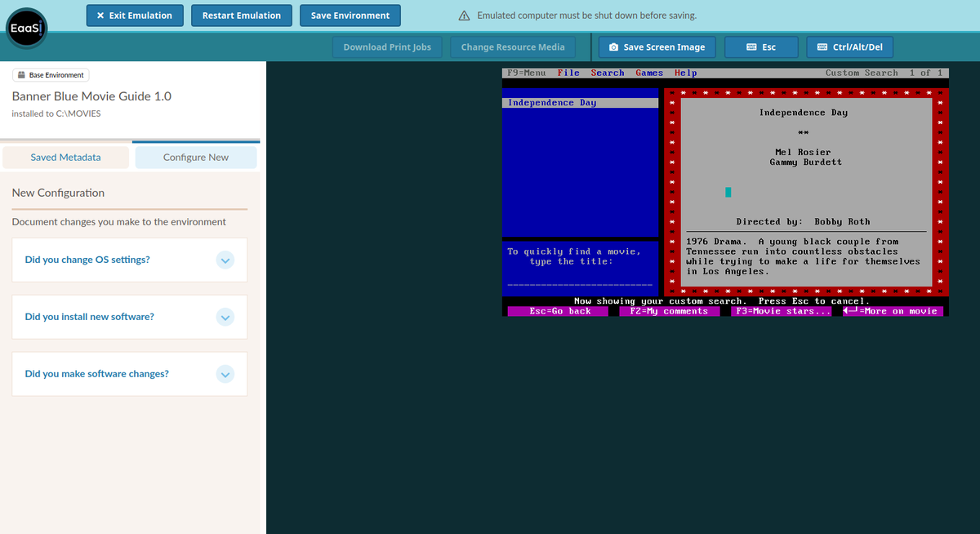The width and height of the screenshot is (980, 534).
Task: Click 'Banner Blue Movie Guide 1.0' title
Action: 91,96
